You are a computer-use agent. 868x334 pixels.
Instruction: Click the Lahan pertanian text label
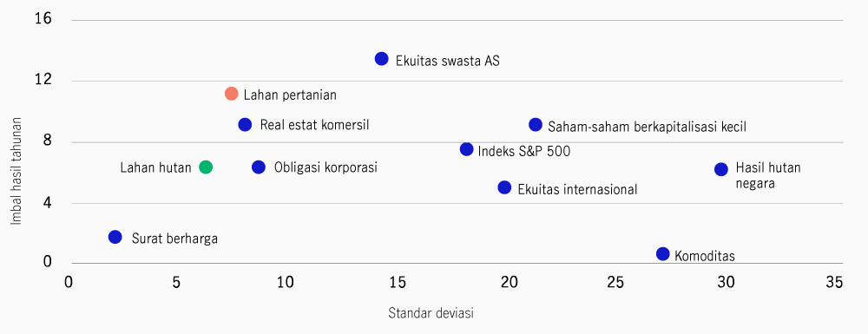pos(290,95)
